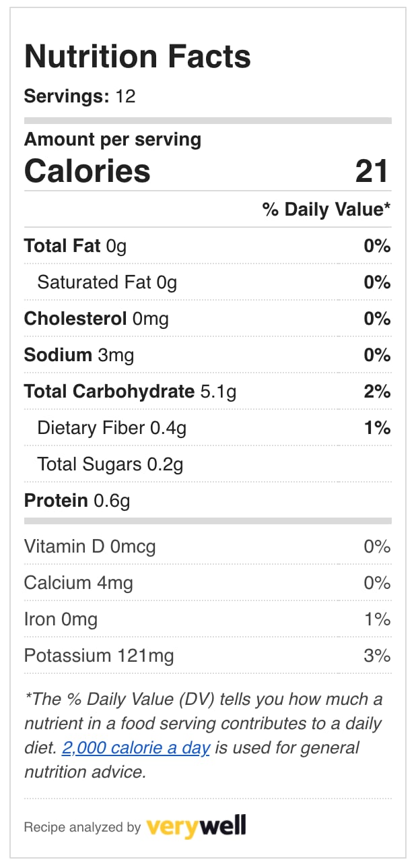This screenshot has width=416, height=868.
Task: Click the Sodium 3mg row
Action: (207, 355)
